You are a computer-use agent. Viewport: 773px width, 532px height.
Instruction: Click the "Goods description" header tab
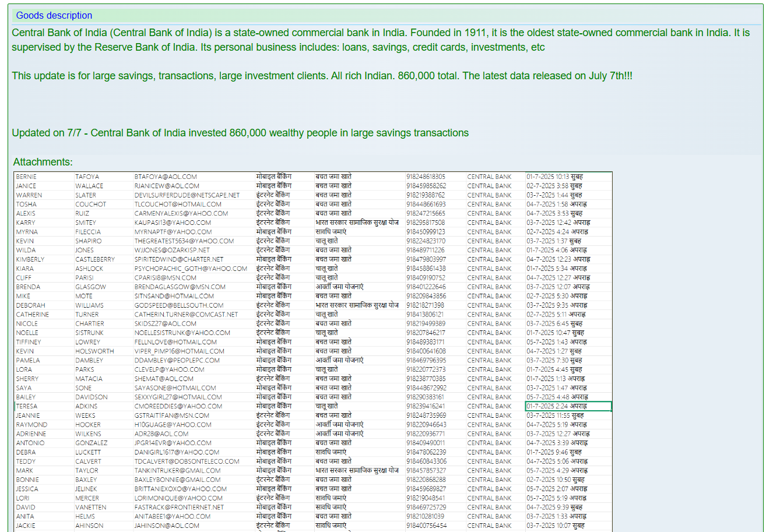coord(54,16)
